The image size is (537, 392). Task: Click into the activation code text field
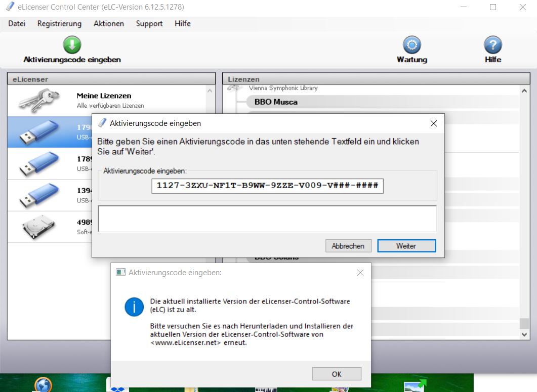267,186
